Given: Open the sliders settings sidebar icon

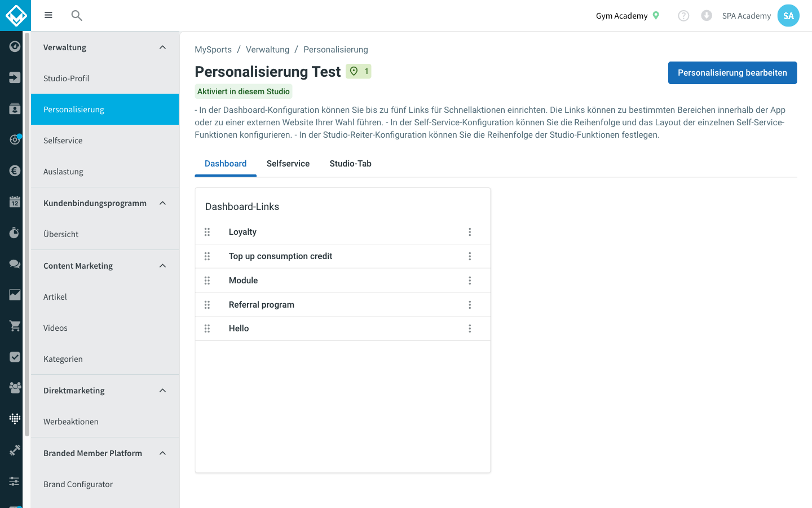Looking at the screenshot, I should pos(15,481).
